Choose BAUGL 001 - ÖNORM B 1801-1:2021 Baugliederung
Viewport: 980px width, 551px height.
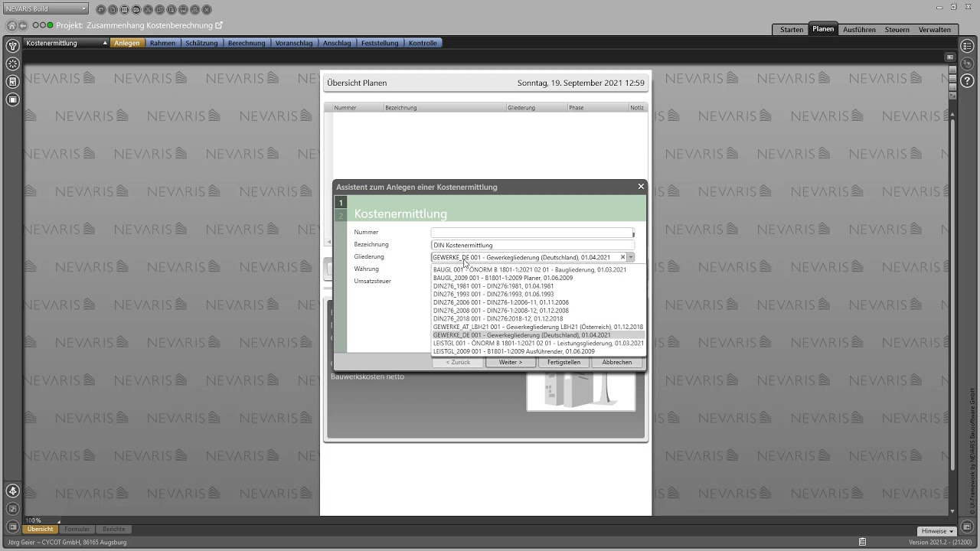(538, 269)
